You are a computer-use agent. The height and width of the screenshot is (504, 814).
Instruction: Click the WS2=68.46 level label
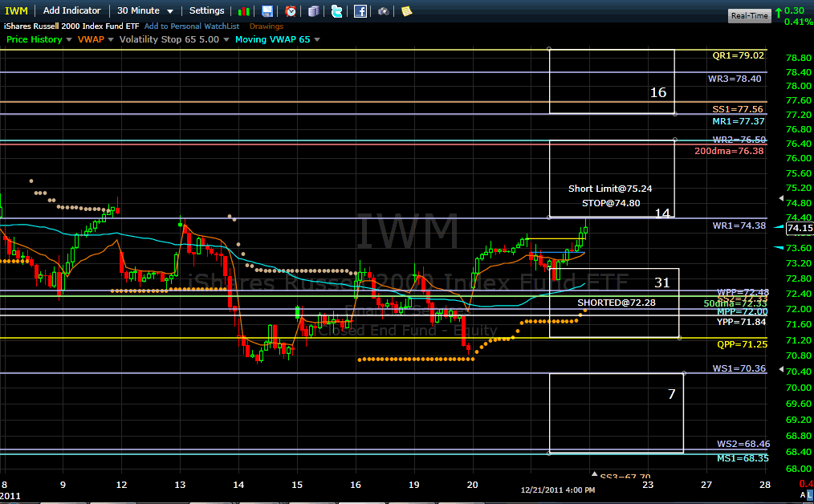click(743, 445)
